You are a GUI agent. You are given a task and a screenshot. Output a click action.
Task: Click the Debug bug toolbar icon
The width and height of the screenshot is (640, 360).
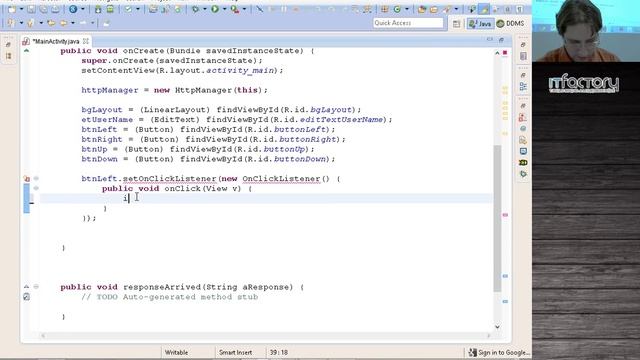[x=196, y=9]
